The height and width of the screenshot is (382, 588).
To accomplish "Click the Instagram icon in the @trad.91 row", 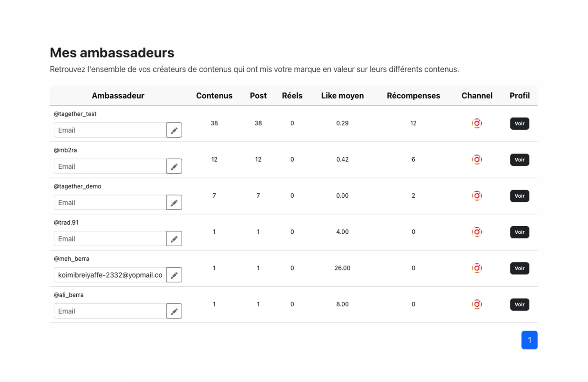I will [477, 232].
